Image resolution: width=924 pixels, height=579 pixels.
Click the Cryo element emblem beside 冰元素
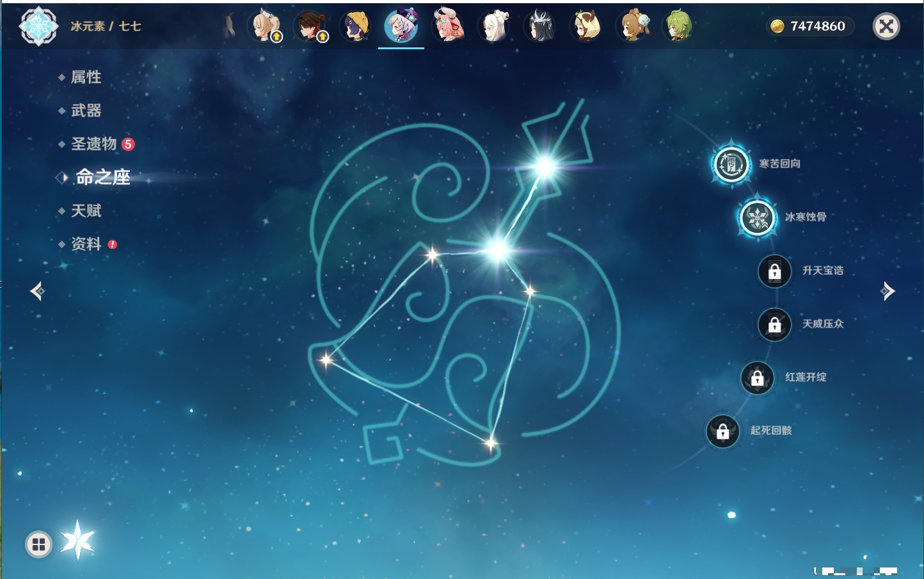point(38,26)
